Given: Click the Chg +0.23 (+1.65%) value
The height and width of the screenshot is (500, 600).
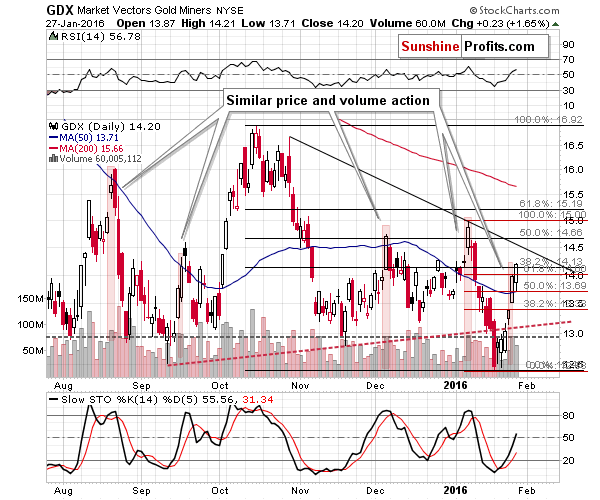Looking at the screenshot, I should click(501, 24).
